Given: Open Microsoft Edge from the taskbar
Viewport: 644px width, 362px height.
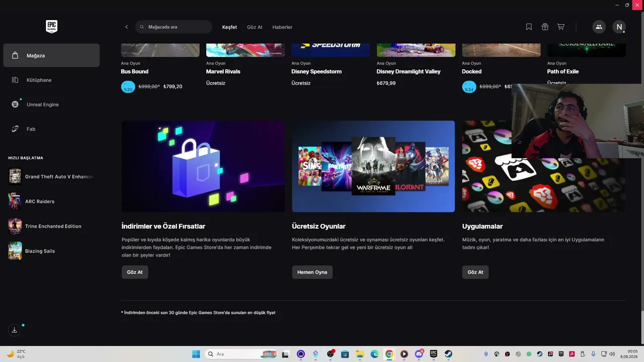Looking at the screenshot, I should [x=374, y=354].
